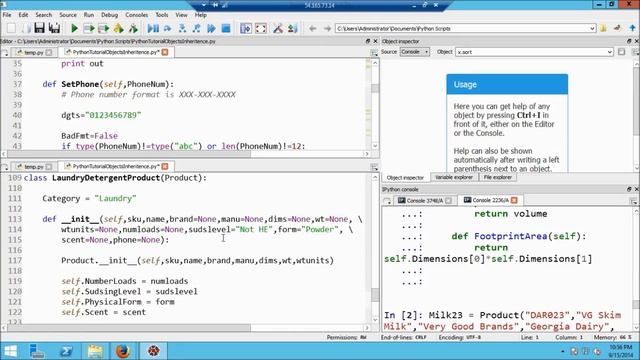Open IPython console tab browser
Viewport: 640px width, 360px height.
coord(387,200)
